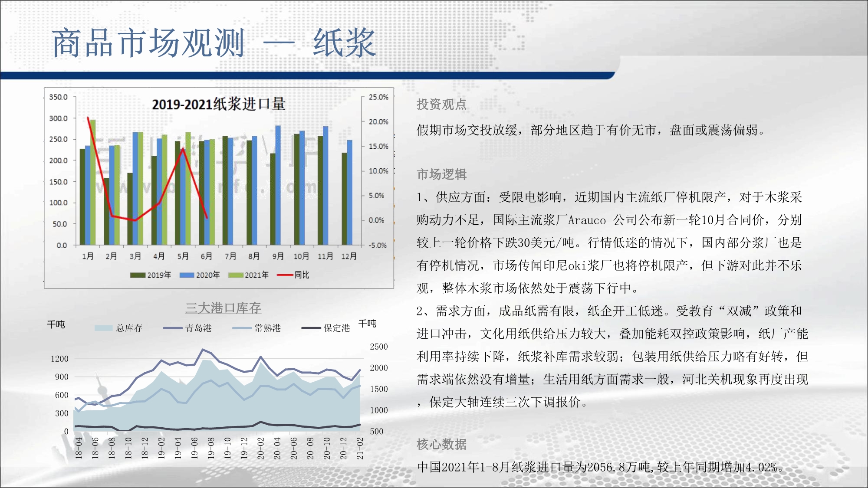Click the red 同比 legend line
Viewport: 868px width, 488px height.
pyautogui.click(x=285, y=275)
